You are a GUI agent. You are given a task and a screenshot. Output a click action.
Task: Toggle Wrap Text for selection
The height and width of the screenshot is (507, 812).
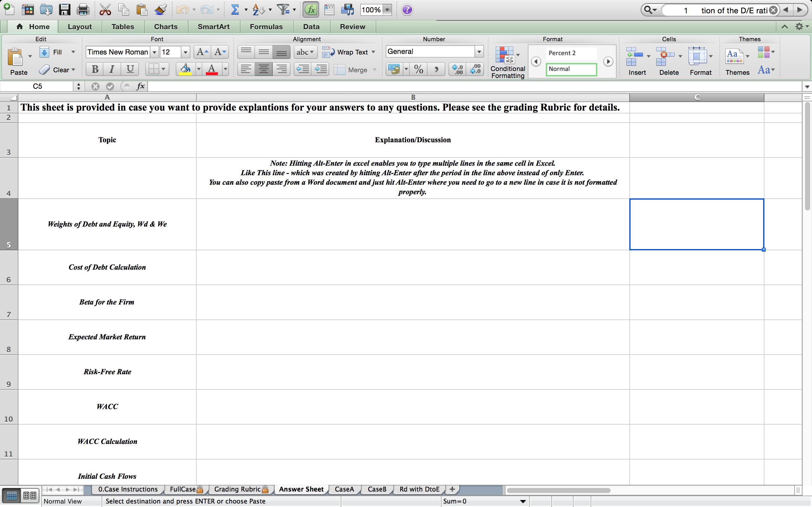click(x=349, y=52)
